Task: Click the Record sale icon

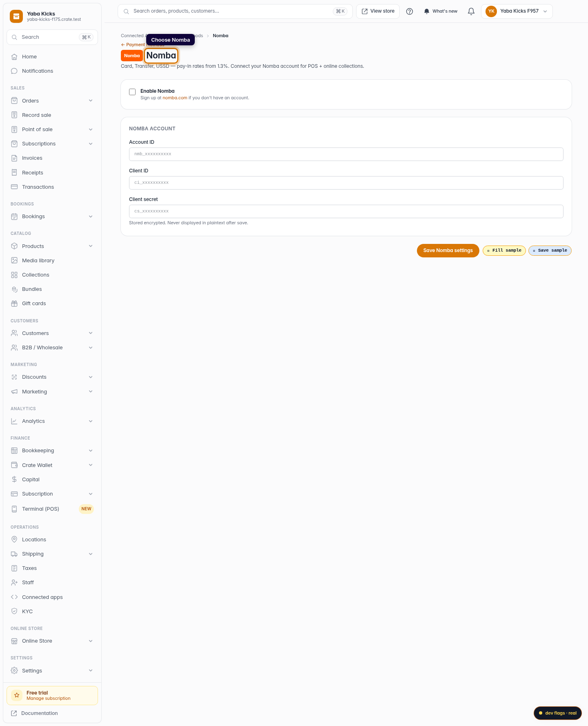Action: click(14, 115)
